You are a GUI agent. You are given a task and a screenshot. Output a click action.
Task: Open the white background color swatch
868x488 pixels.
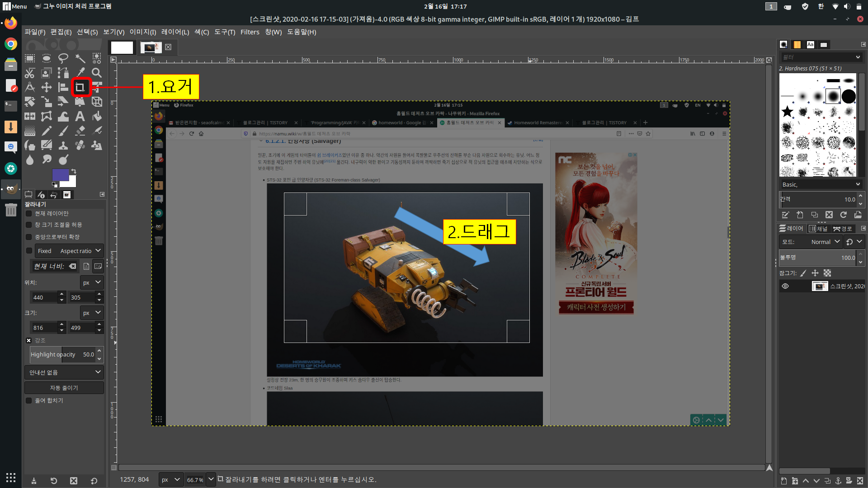coord(72,183)
